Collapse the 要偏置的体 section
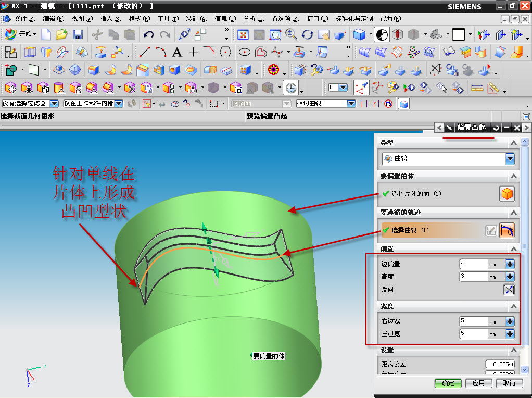Image resolution: width=532 pixels, height=398 pixels. [514, 176]
